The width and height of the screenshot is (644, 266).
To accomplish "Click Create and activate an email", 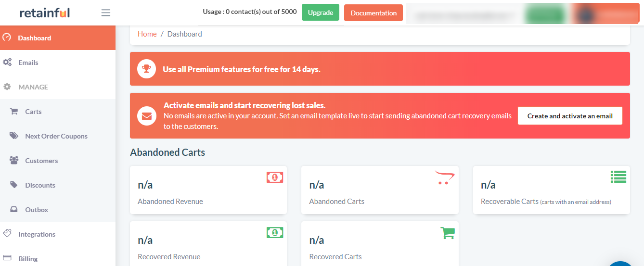I will tap(570, 116).
